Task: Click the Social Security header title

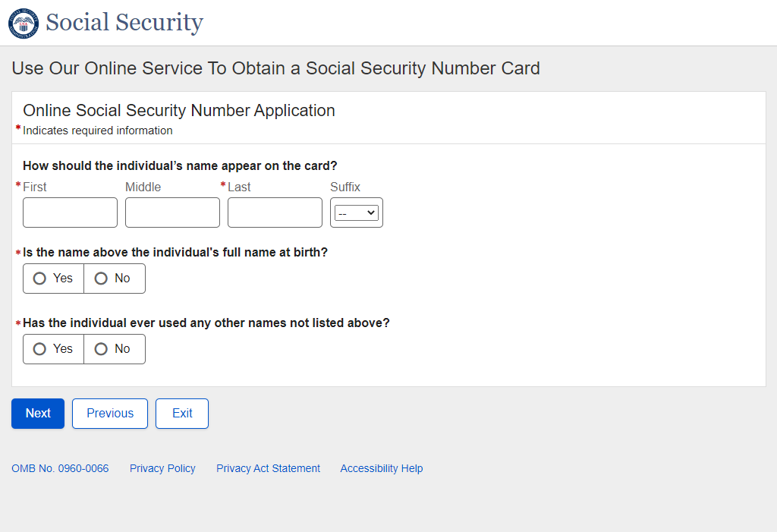Action: click(124, 23)
